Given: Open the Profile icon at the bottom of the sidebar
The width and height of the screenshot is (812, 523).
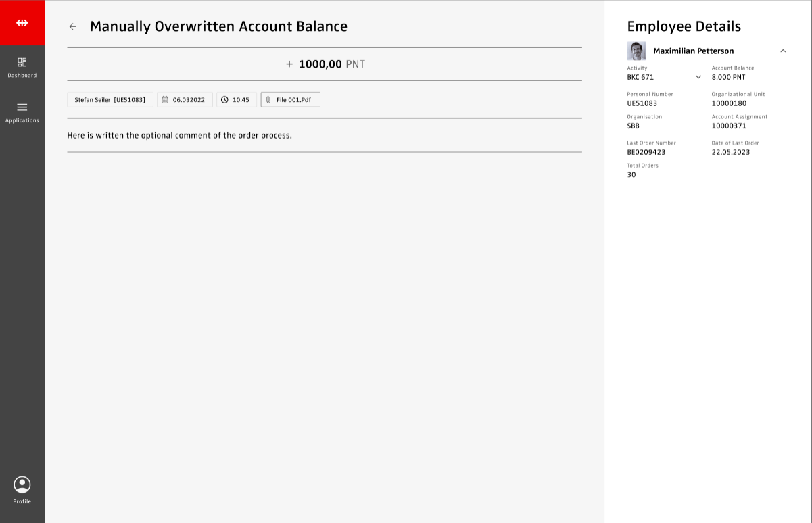Looking at the screenshot, I should pyautogui.click(x=22, y=484).
